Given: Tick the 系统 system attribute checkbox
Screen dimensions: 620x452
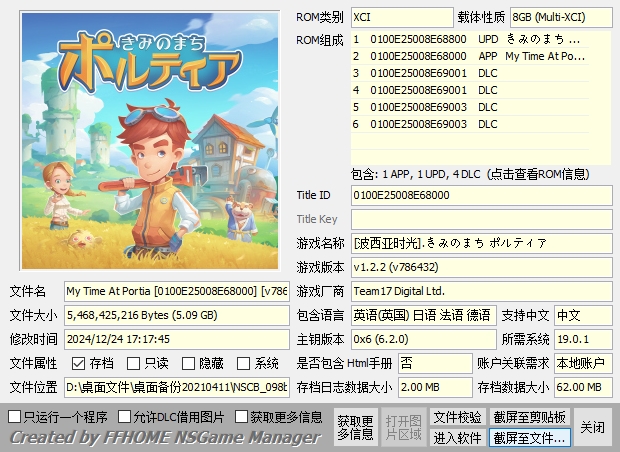Looking at the screenshot, I should pyautogui.click(x=244, y=363).
